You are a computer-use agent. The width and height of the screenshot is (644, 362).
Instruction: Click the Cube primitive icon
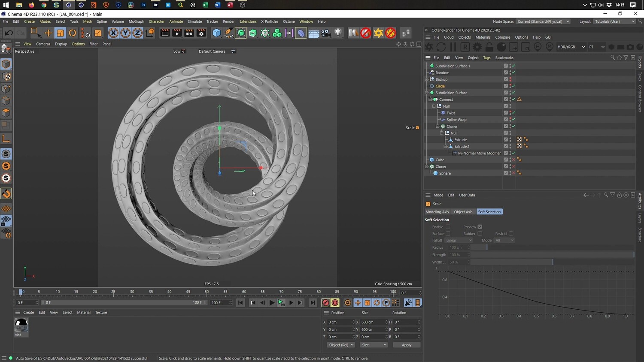pos(216,33)
